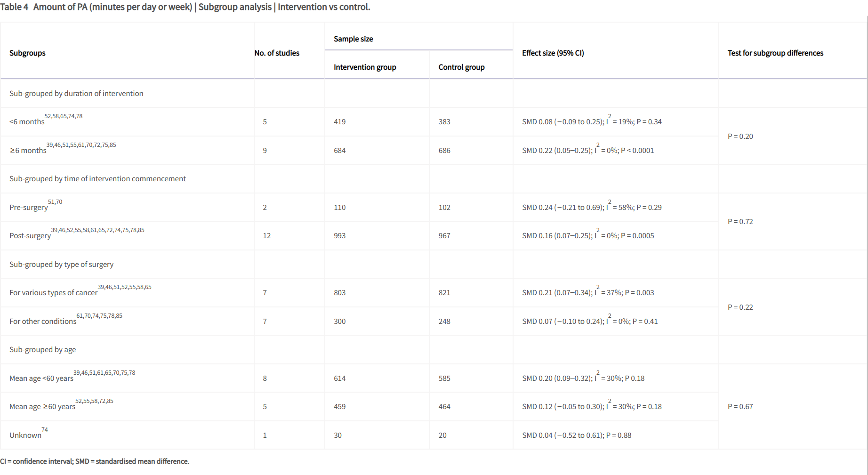Click the Intervention group column header
The height and width of the screenshot is (475, 868).
point(365,67)
